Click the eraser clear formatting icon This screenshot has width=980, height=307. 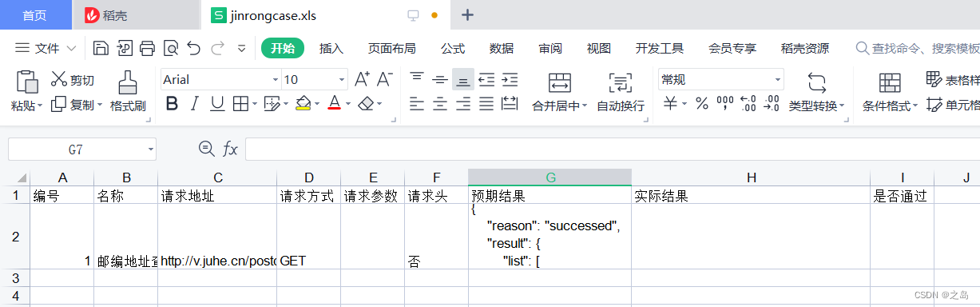366,104
